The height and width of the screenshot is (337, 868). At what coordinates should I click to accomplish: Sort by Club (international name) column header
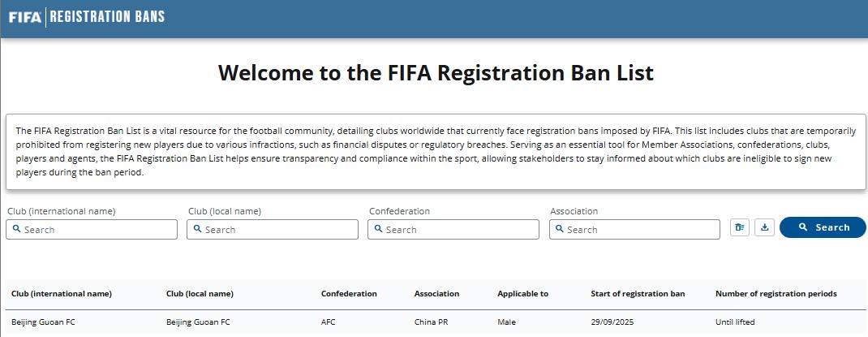62,294
